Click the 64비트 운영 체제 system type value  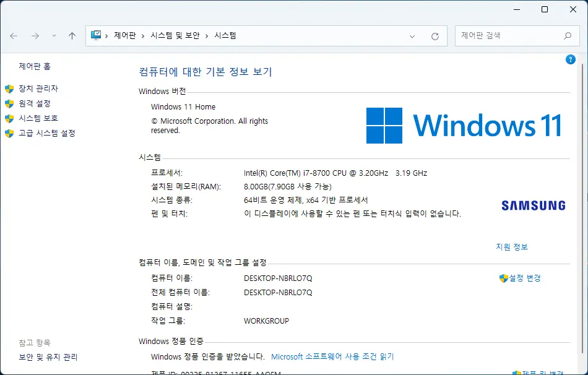pyautogui.click(x=306, y=200)
